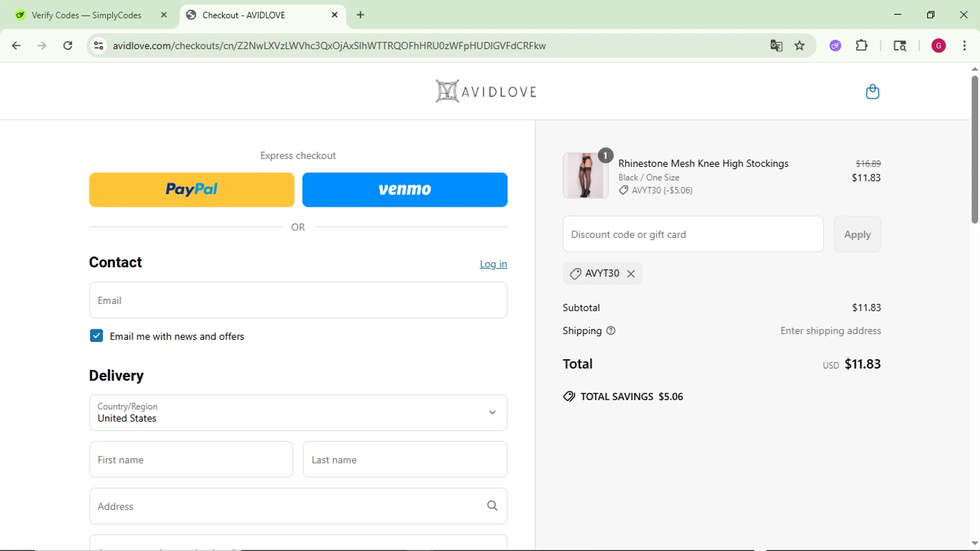
Task: Click the TOTAL SAVINGS $5.06 text
Action: click(632, 397)
